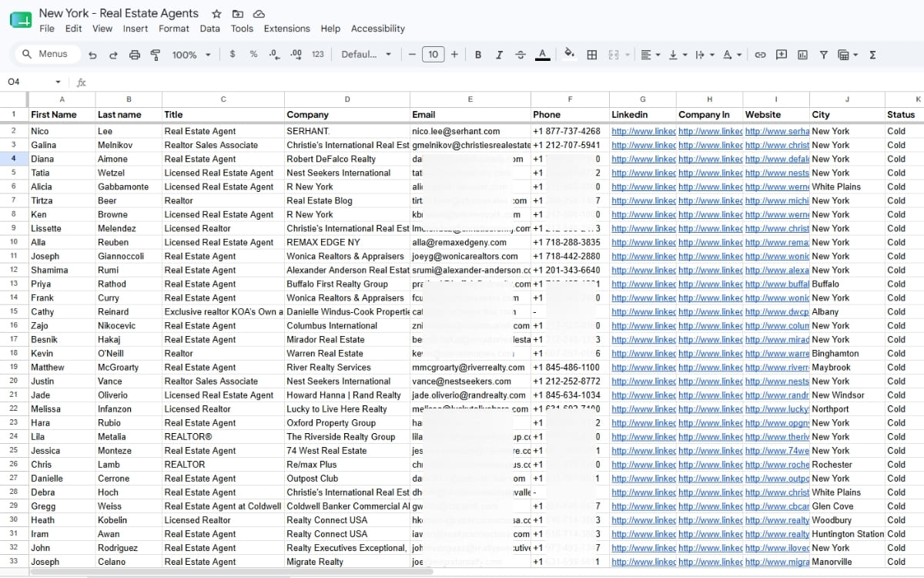Create a filter with funnel icon

823,55
